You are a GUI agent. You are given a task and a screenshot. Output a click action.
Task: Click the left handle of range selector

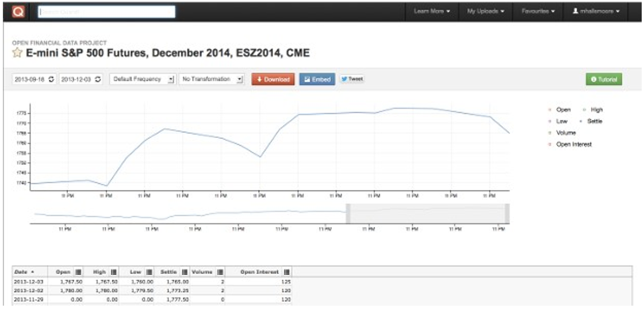click(x=348, y=213)
